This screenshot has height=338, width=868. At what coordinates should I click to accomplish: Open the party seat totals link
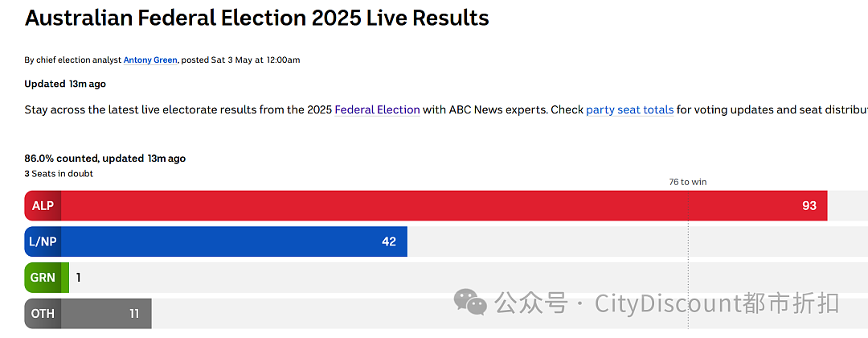(630, 109)
